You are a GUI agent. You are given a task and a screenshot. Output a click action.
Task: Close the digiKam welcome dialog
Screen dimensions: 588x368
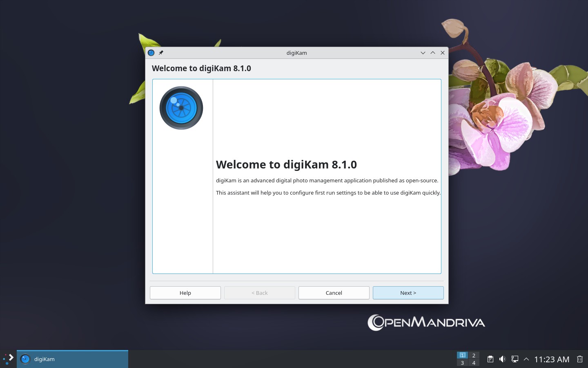443,53
